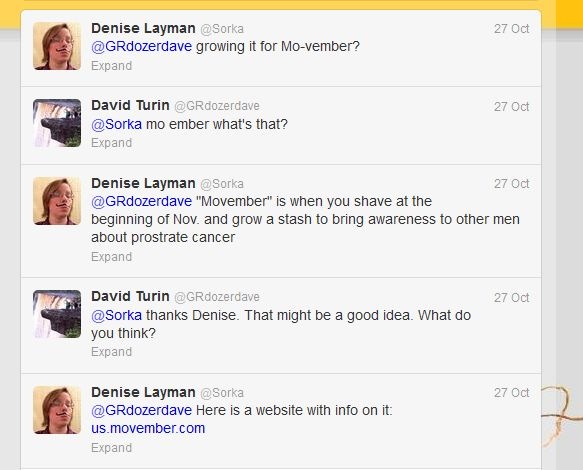Expand the 'mo ember what's that?' tweet
This screenshot has width=583, height=470.
tap(112, 143)
